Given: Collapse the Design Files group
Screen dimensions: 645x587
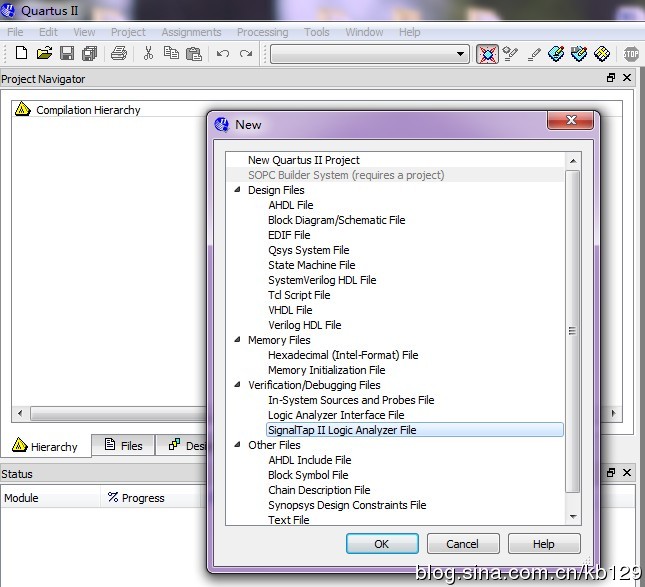Looking at the screenshot, I should tap(237, 190).
